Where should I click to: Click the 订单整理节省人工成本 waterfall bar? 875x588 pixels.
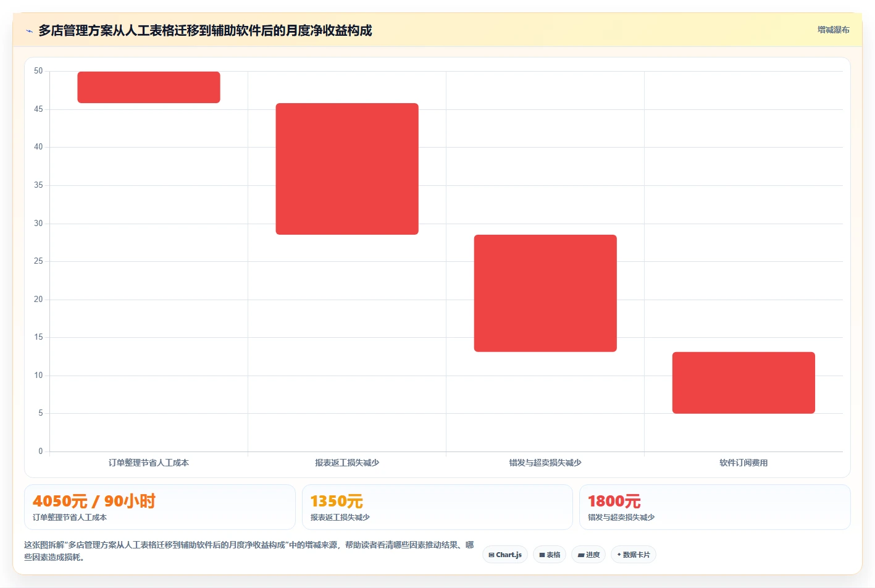click(x=149, y=87)
